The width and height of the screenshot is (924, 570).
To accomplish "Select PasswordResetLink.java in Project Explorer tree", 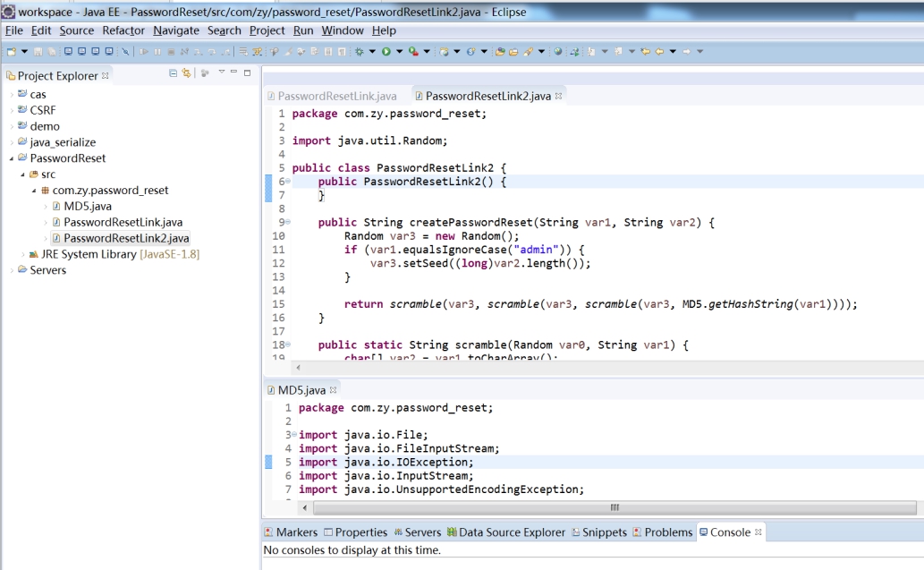I will [x=123, y=222].
